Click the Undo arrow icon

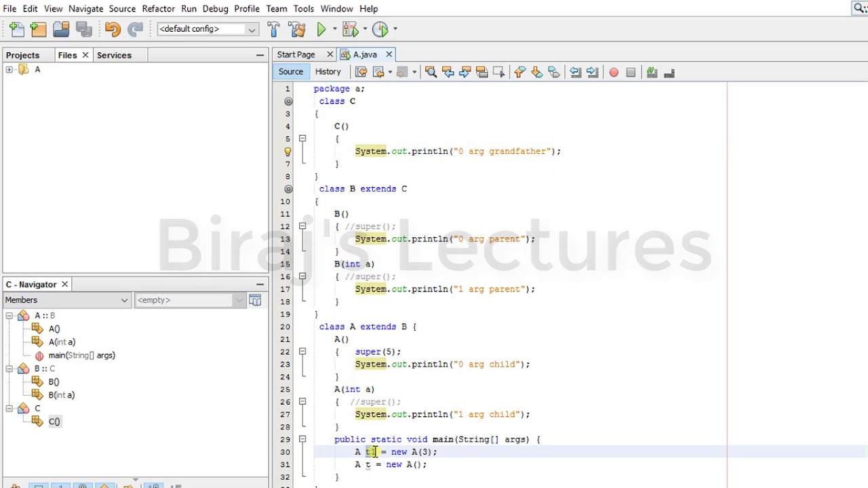pos(113,29)
